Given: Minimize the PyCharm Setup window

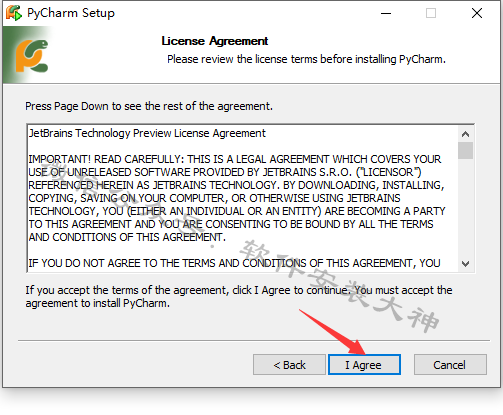Looking at the screenshot, I should coord(386,13).
